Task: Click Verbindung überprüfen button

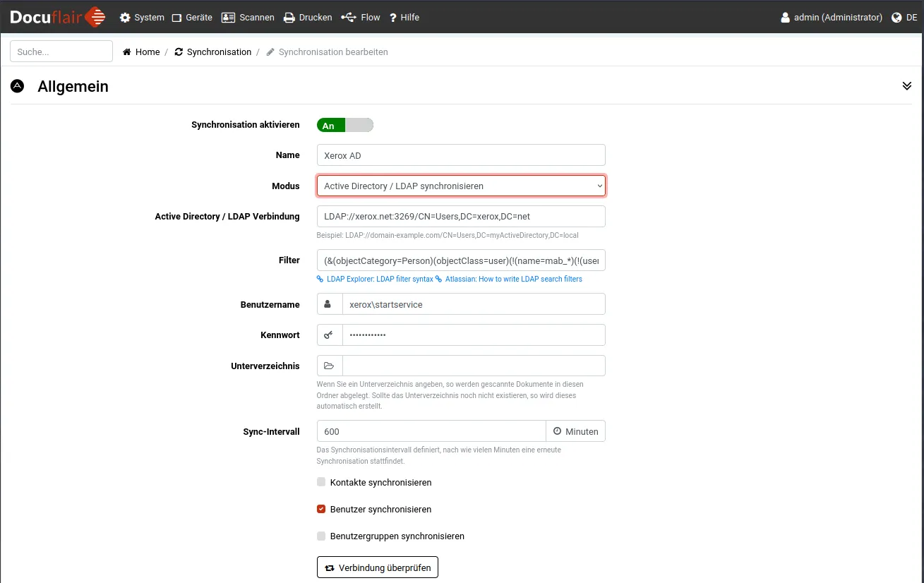Action: [x=378, y=567]
